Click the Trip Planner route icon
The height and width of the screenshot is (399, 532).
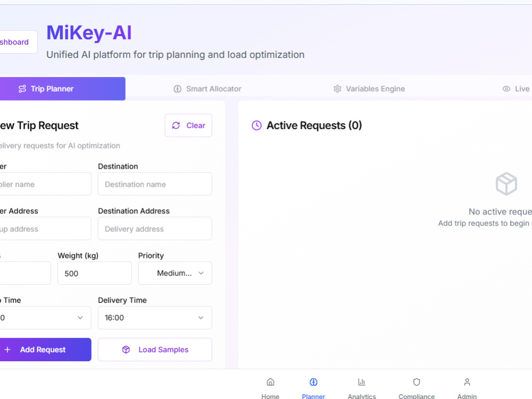point(22,89)
